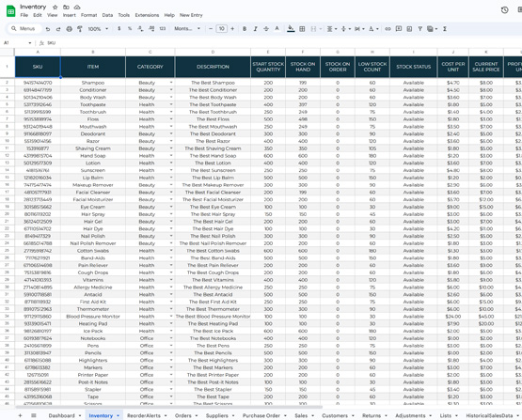Decrease decimal places icon
This screenshot has width=522, height=420.
[140, 28]
